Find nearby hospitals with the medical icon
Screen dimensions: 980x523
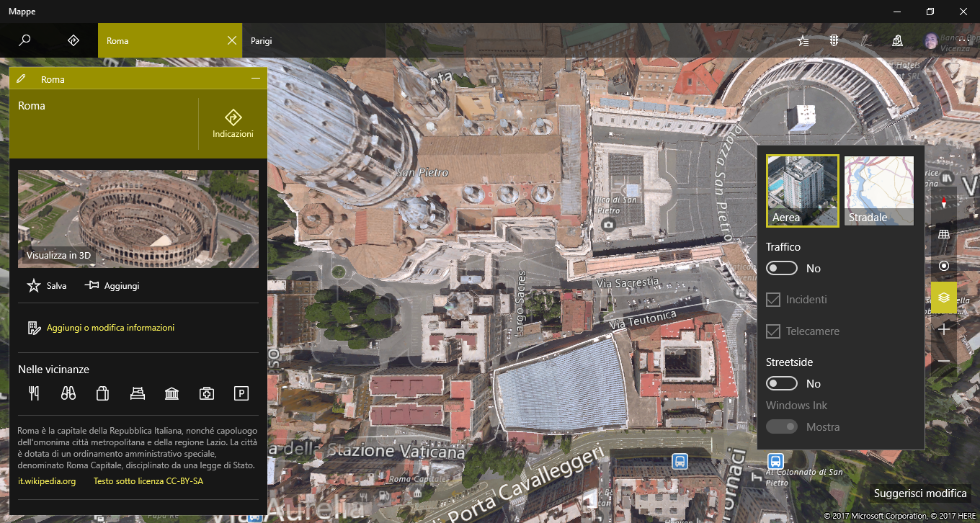[207, 393]
